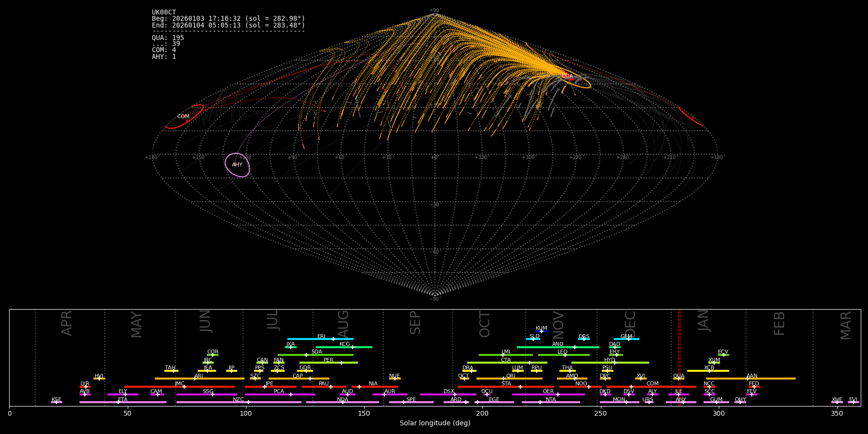Click the ORI shower label in the timeline
The width and height of the screenshot is (868, 434).
pos(511,376)
